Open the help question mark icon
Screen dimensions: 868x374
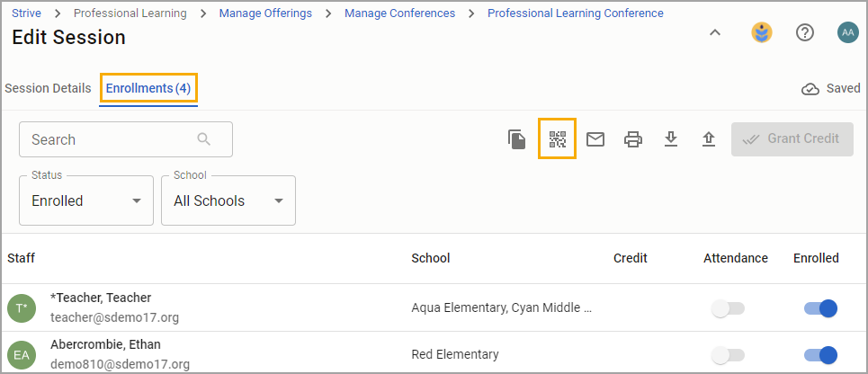click(805, 33)
